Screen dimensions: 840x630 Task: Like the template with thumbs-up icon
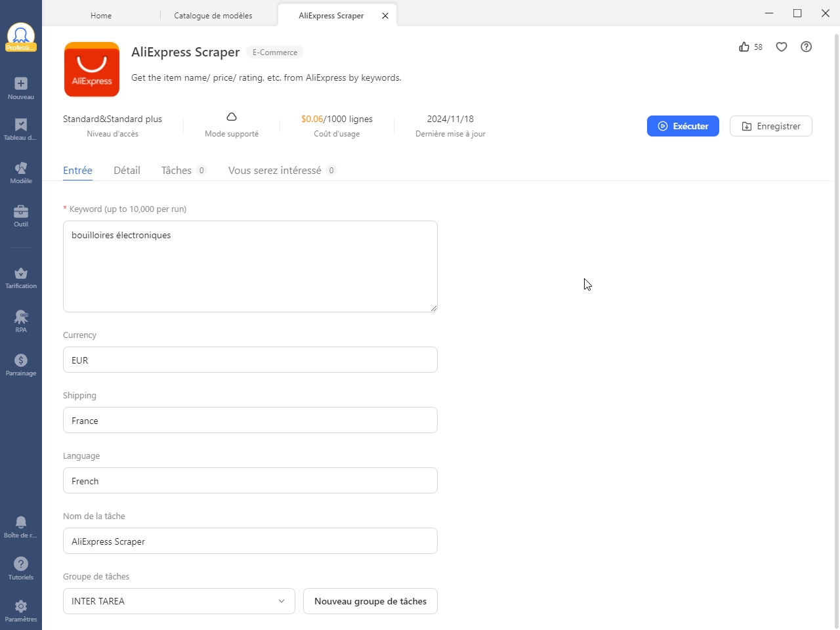tap(744, 47)
